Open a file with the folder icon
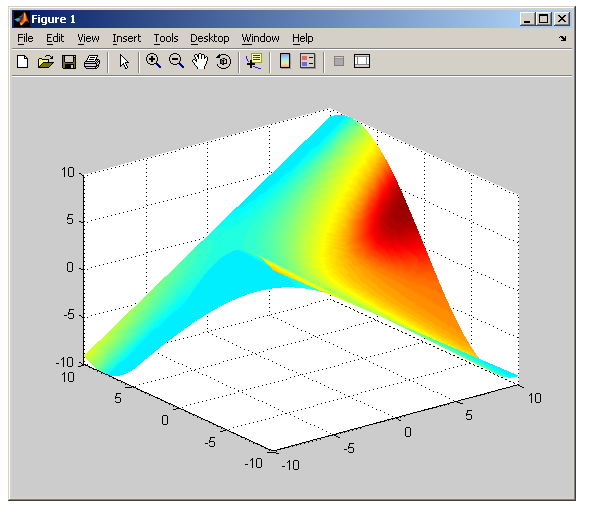 pos(46,61)
